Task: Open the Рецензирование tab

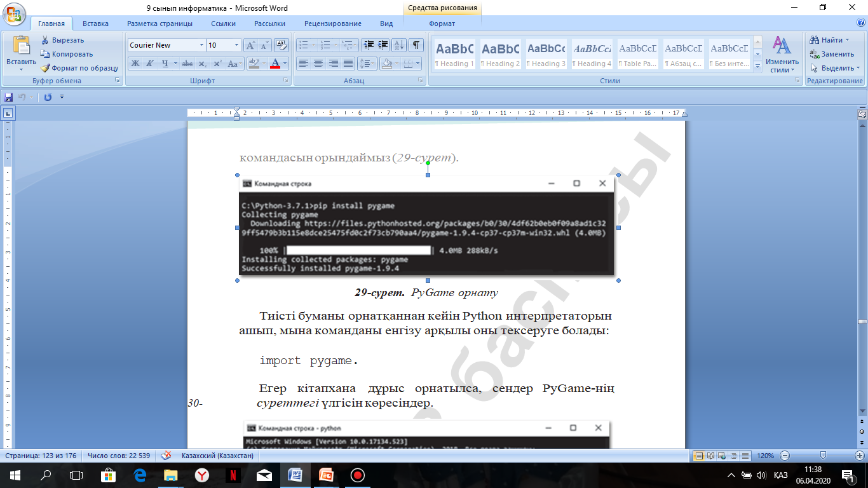Action: click(333, 24)
